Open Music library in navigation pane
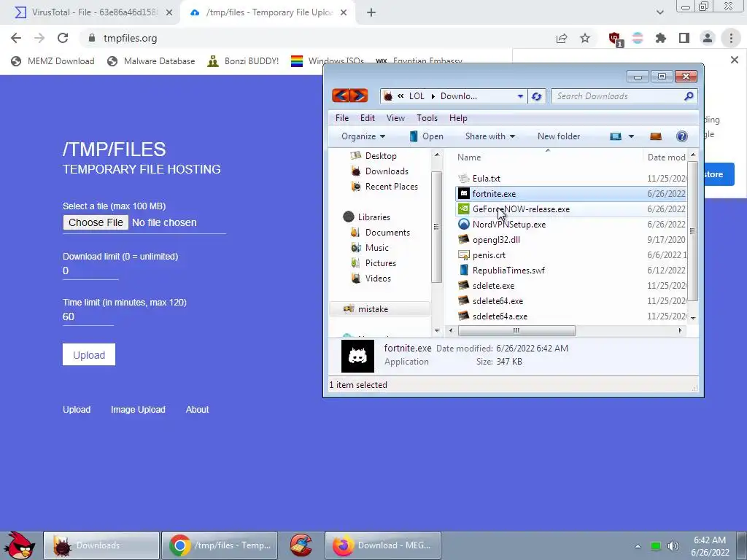Screen dimensions: 747x560 [x=370, y=248]
